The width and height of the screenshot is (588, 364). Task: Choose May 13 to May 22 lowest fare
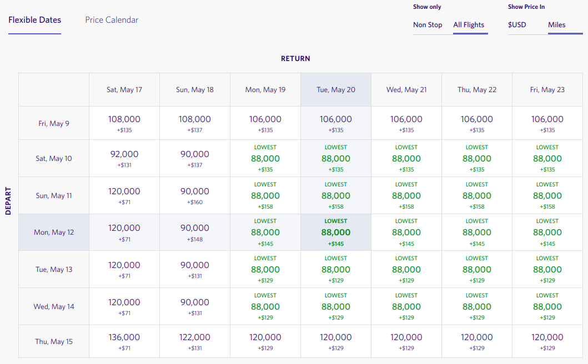coord(476,269)
